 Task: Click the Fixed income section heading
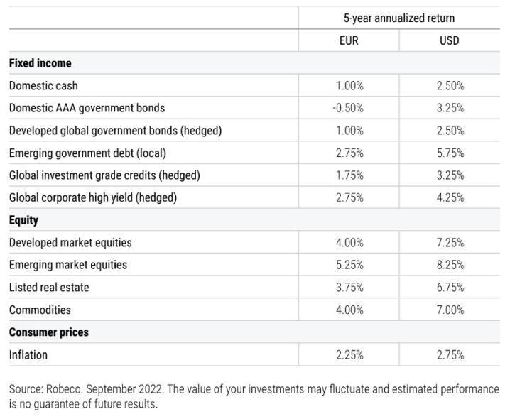pyautogui.click(x=40, y=63)
